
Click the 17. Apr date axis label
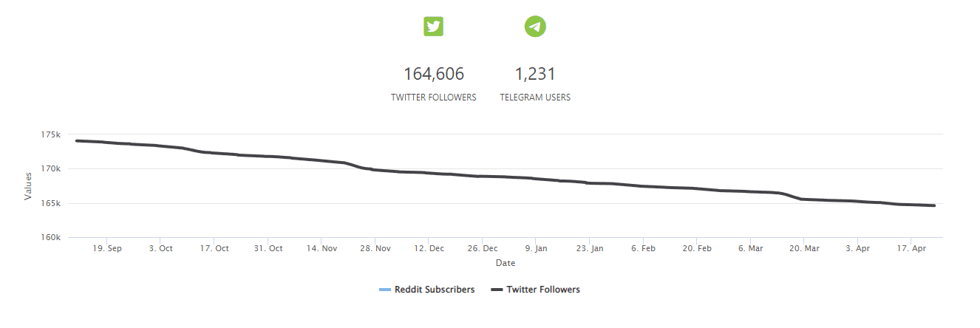(x=911, y=249)
